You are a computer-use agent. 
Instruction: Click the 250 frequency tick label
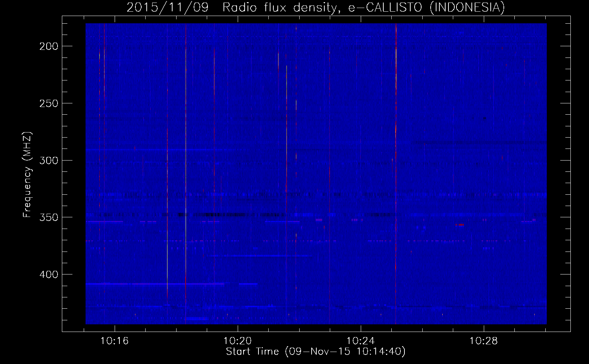(49, 103)
